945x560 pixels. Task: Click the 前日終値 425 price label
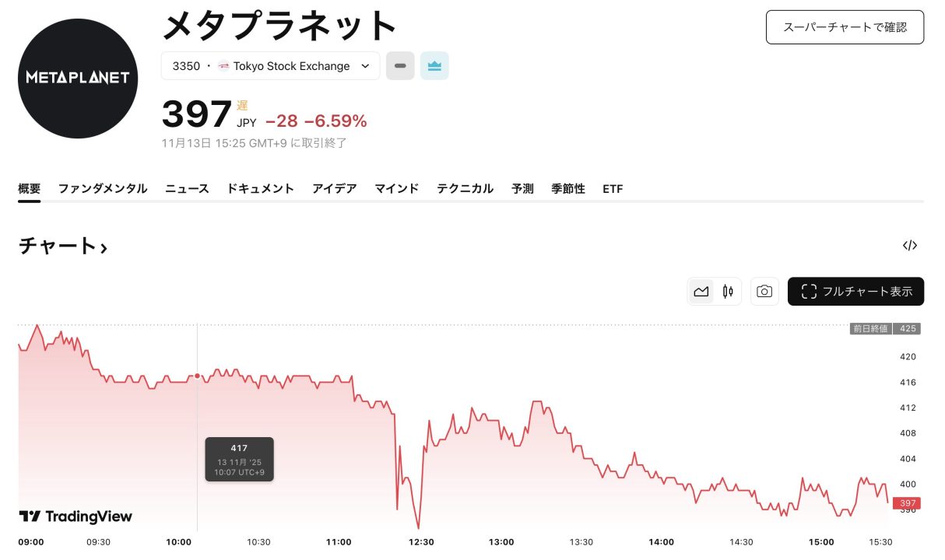tap(885, 328)
